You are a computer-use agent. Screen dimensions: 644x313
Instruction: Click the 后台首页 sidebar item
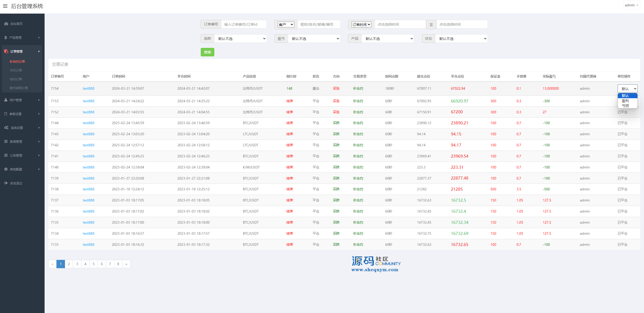[x=22, y=24]
